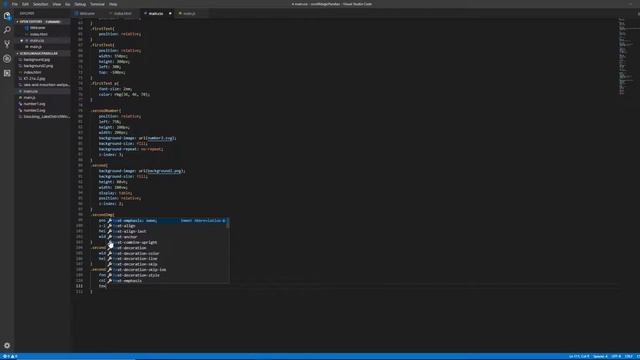The height and width of the screenshot is (360, 640).
Task: Pick the text-decoration-line suggestion
Action: tap(167, 259)
